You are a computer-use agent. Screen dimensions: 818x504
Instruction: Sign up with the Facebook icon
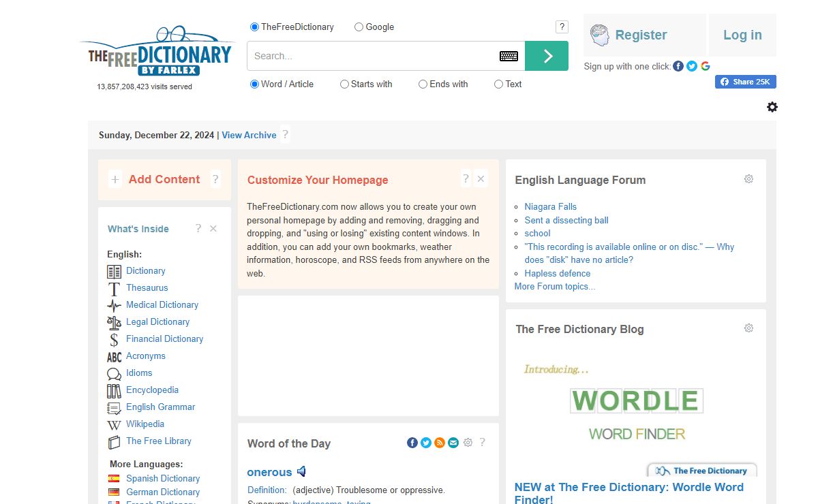tap(678, 66)
